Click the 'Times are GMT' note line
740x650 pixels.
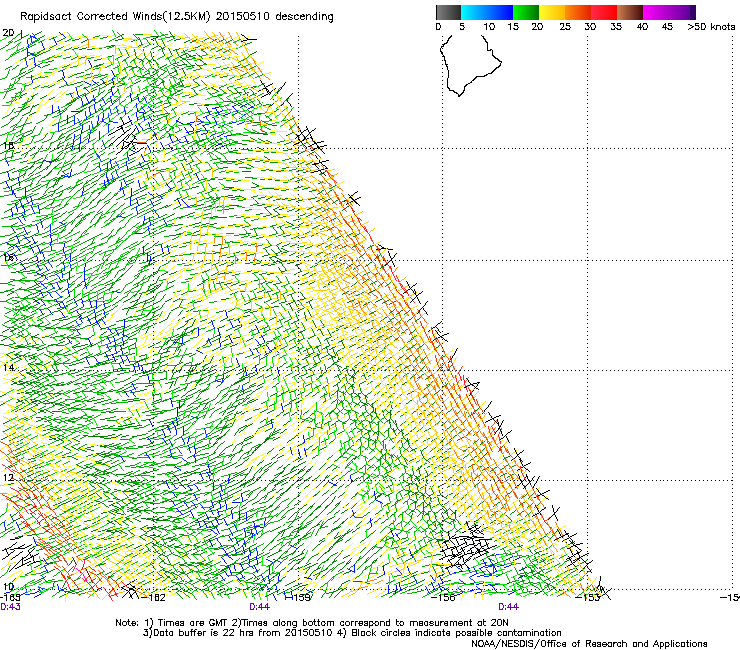click(312, 623)
